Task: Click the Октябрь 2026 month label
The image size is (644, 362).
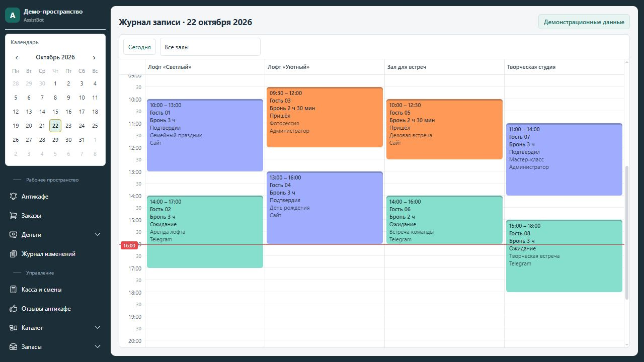Action: tap(55, 57)
